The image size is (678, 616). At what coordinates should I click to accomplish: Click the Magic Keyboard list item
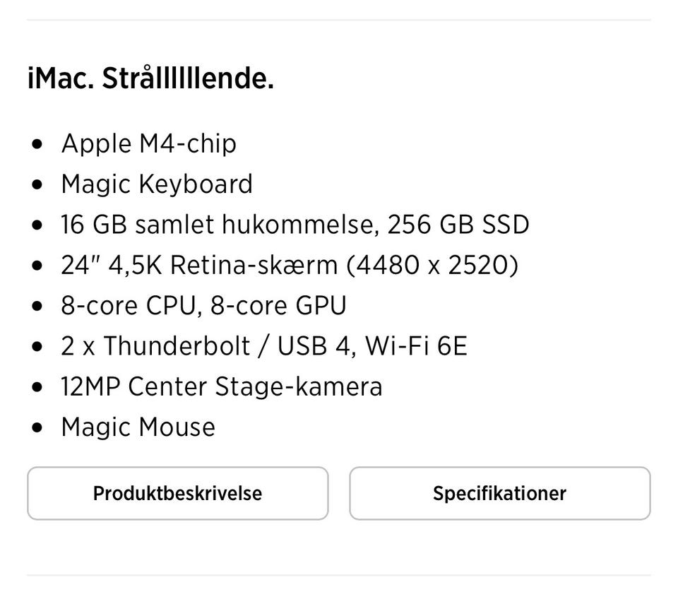(x=157, y=184)
